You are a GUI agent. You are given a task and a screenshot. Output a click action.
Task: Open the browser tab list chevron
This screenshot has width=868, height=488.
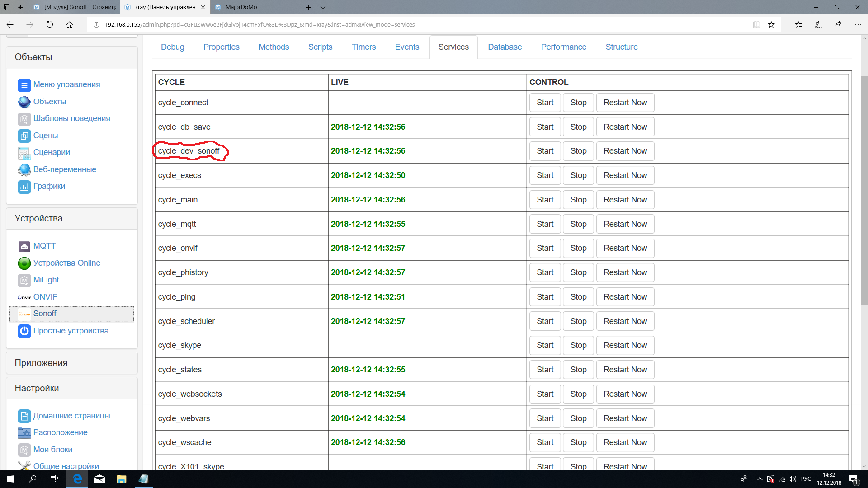323,7
